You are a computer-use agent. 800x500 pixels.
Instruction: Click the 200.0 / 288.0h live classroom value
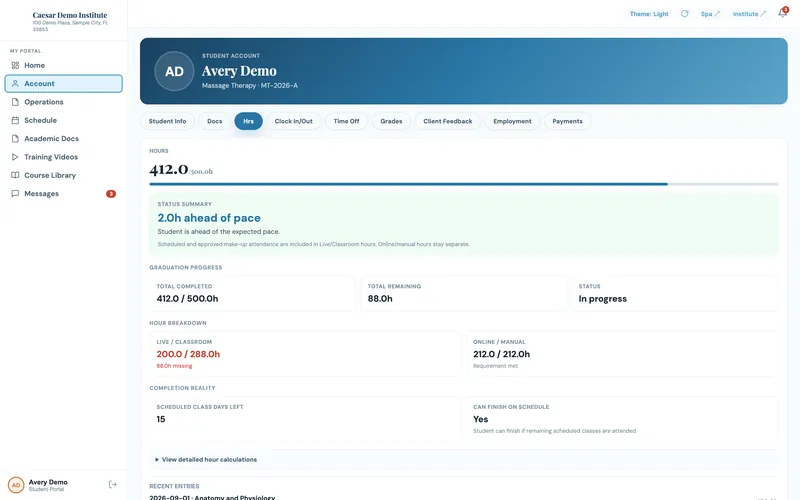188,354
